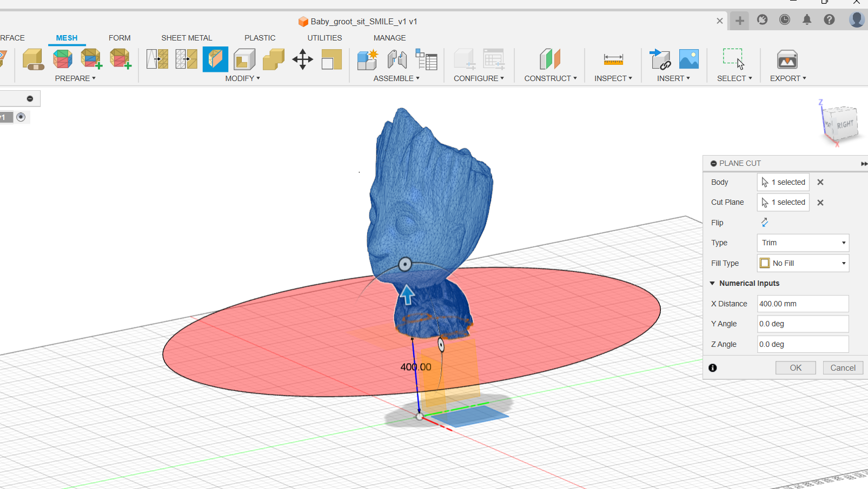Image resolution: width=868 pixels, height=489 pixels.
Task: Click the Reduce mesh tool icon
Action: point(186,59)
